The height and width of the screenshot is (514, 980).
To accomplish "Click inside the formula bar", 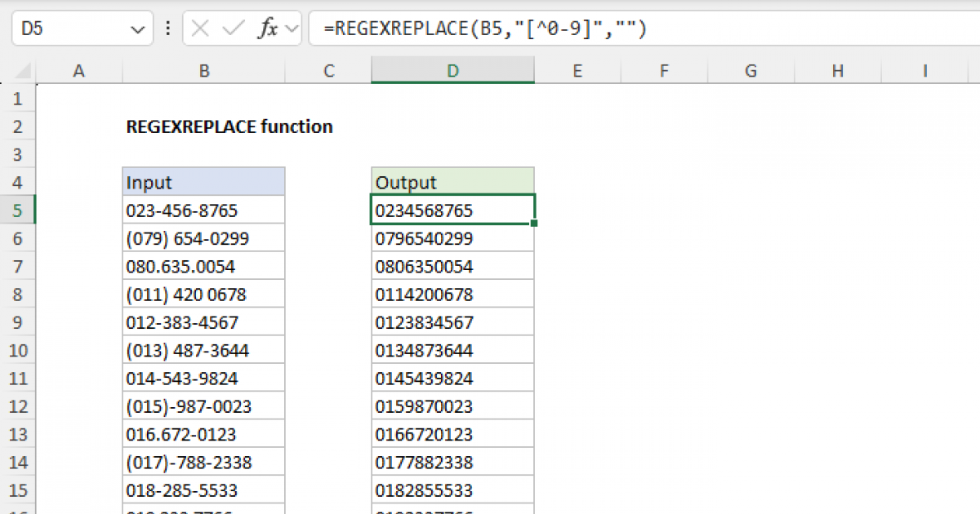I will click(x=490, y=28).
